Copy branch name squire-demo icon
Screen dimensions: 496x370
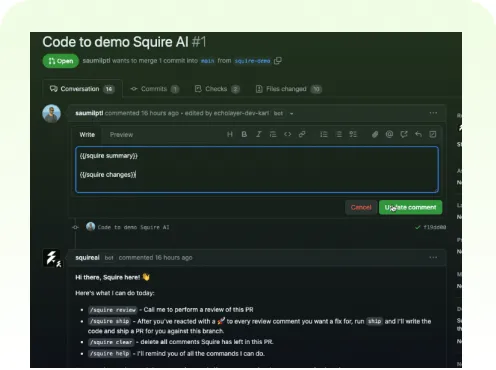point(278,61)
